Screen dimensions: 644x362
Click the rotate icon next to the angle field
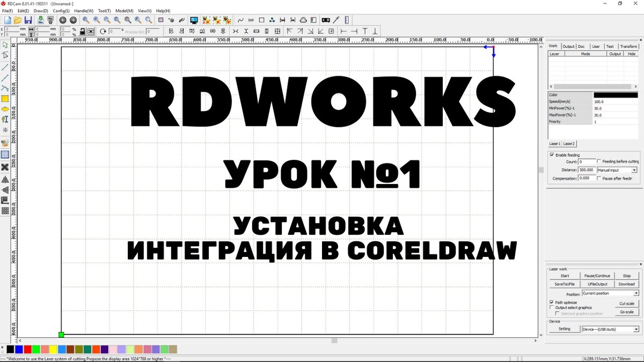pyautogui.click(x=103, y=32)
